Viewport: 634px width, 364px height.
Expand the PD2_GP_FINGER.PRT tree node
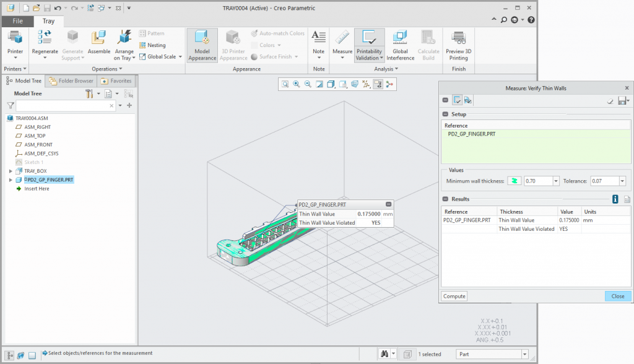coord(11,180)
